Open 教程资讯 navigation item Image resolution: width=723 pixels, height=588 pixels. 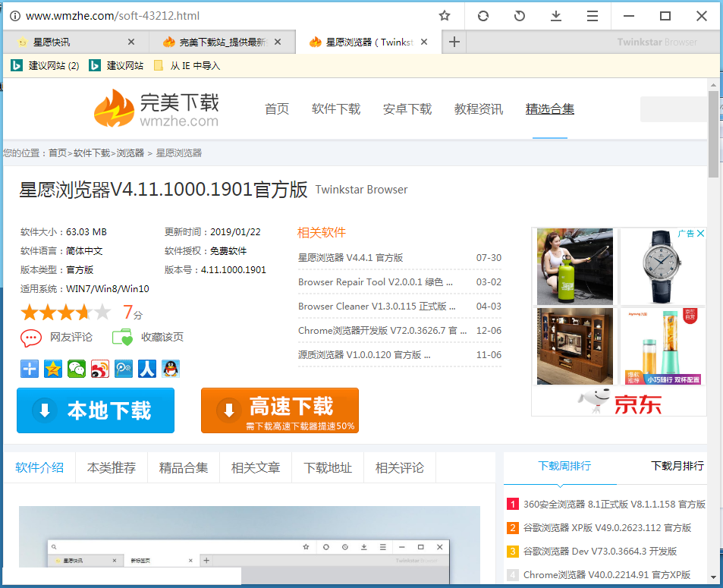coord(478,108)
